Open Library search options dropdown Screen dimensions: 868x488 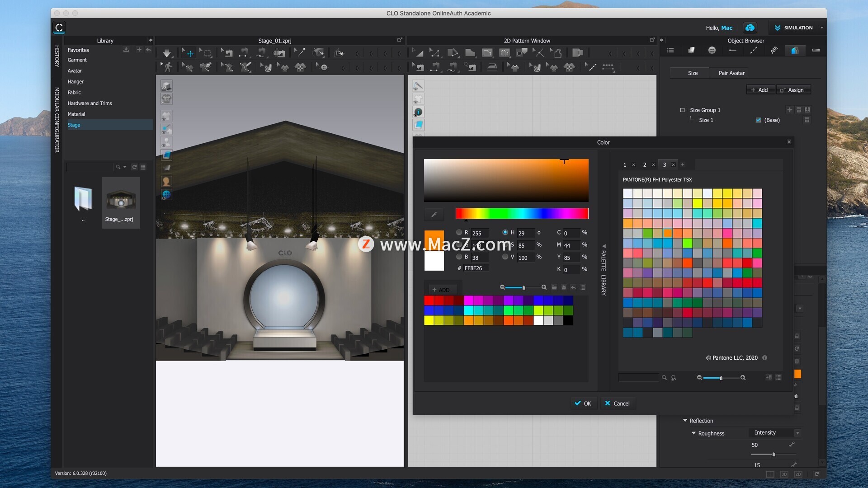(x=125, y=167)
